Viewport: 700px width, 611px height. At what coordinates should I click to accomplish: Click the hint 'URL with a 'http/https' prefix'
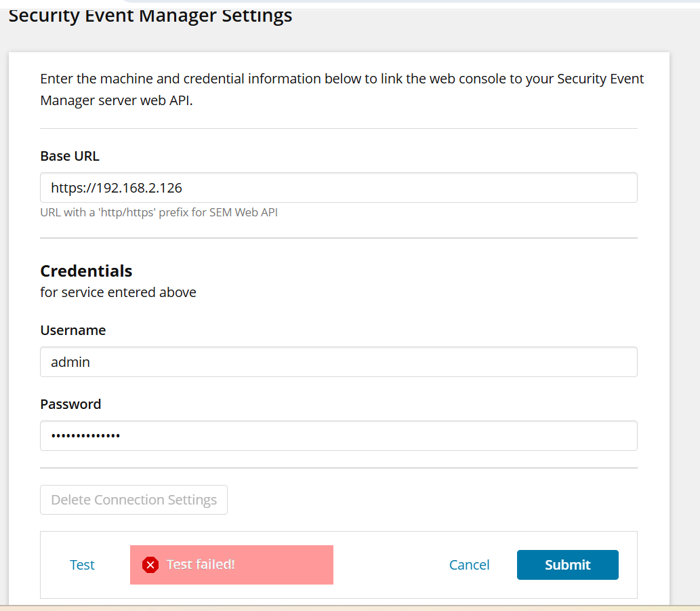159,212
